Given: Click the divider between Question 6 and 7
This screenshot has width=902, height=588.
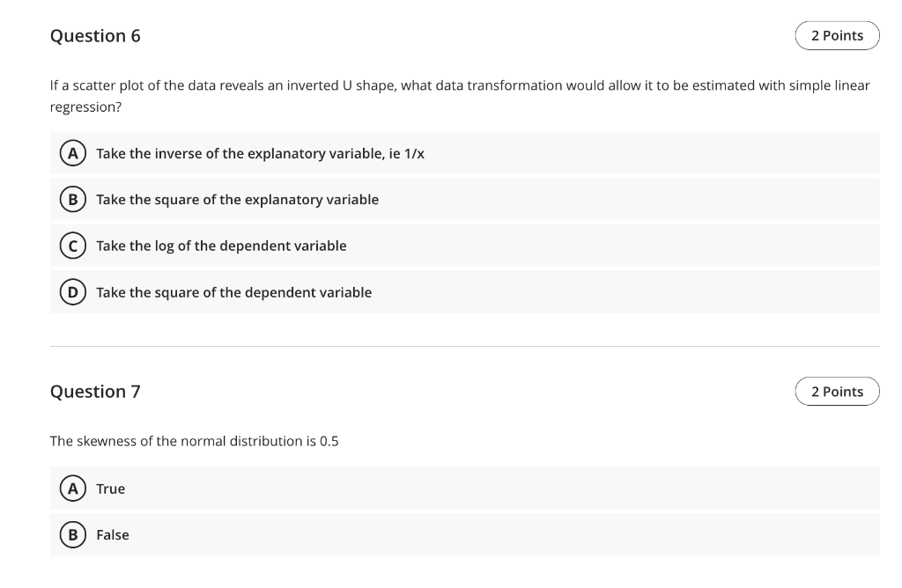Looking at the screenshot, I should (464, 349).
